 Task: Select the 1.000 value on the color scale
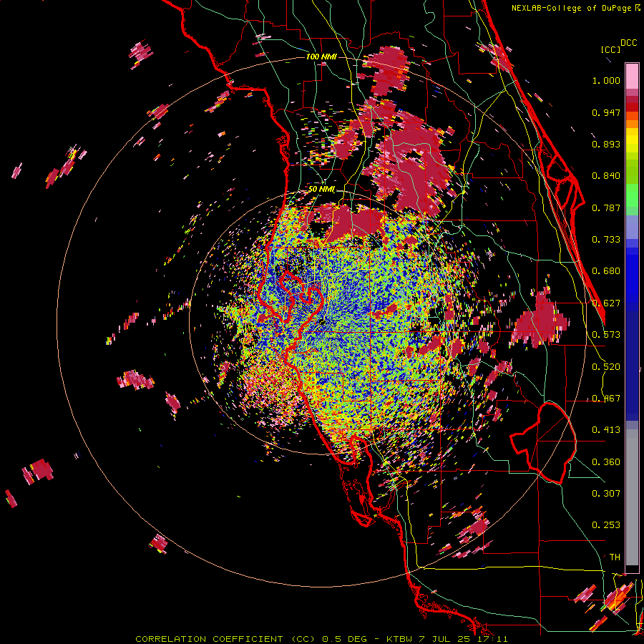click(x=606, y=80)
